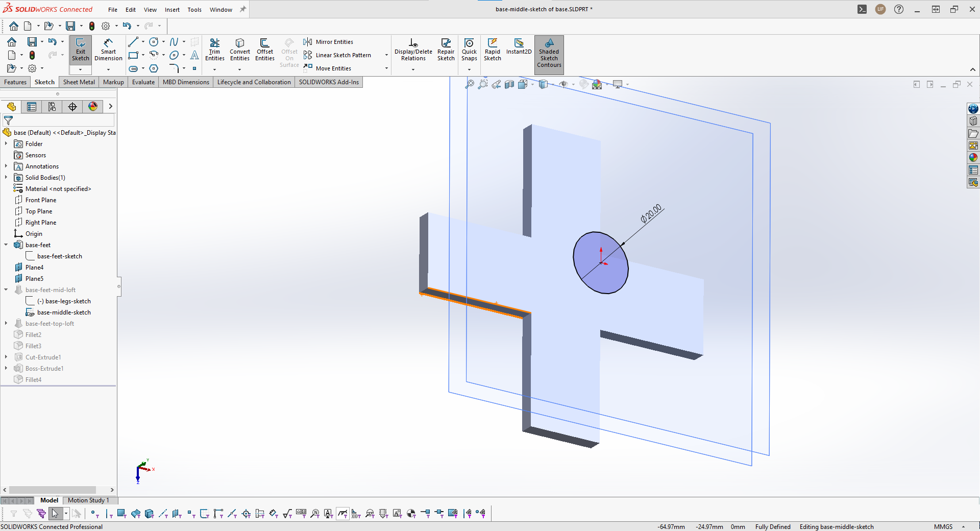Toggle Instant2D mode

tap(519, 47)
